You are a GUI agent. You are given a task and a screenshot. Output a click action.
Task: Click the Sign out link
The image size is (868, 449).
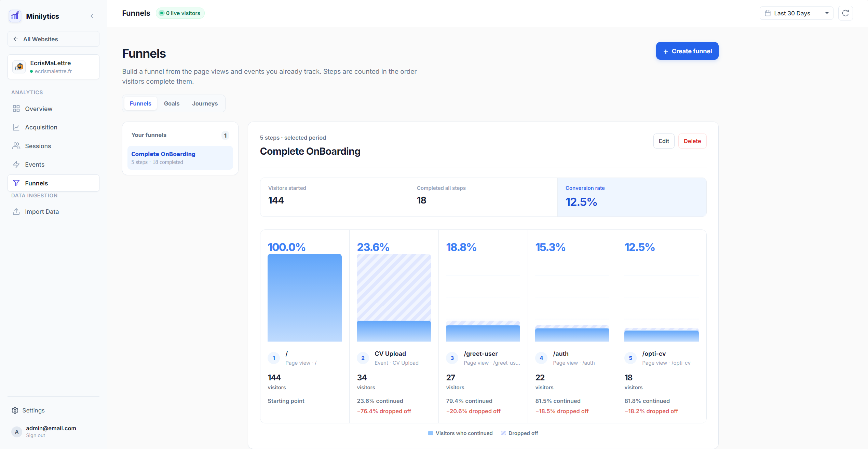(x=36, y=435)
